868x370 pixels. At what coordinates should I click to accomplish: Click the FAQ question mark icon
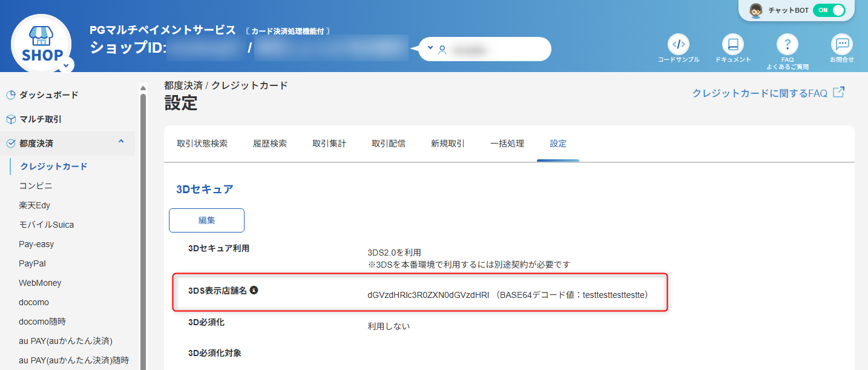[x=787, y=44]
